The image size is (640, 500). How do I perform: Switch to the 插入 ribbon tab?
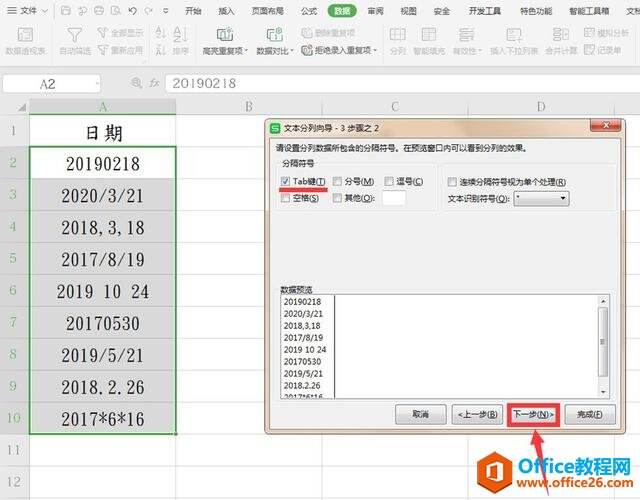227,11
